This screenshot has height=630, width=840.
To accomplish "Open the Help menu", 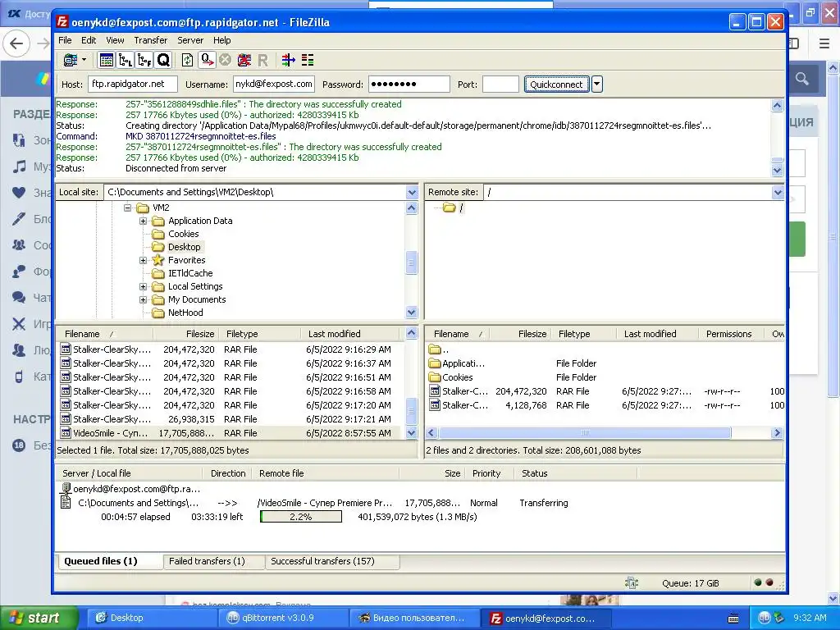I will (x=221, y=40).
